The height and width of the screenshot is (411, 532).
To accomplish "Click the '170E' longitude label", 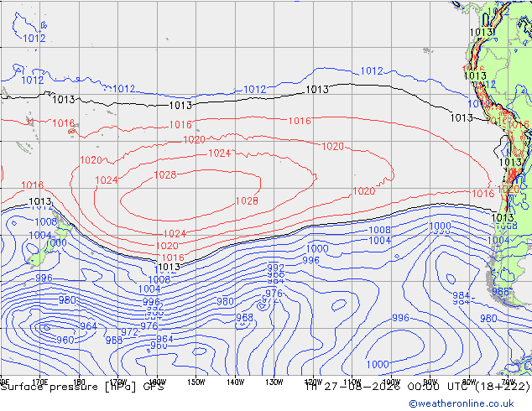I will [x=40, y=382].
